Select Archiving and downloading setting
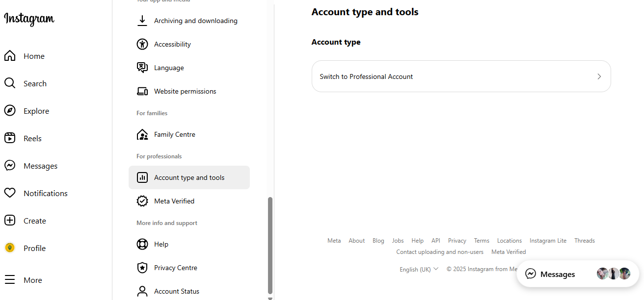The image size is (644, 300). [196, 21]
